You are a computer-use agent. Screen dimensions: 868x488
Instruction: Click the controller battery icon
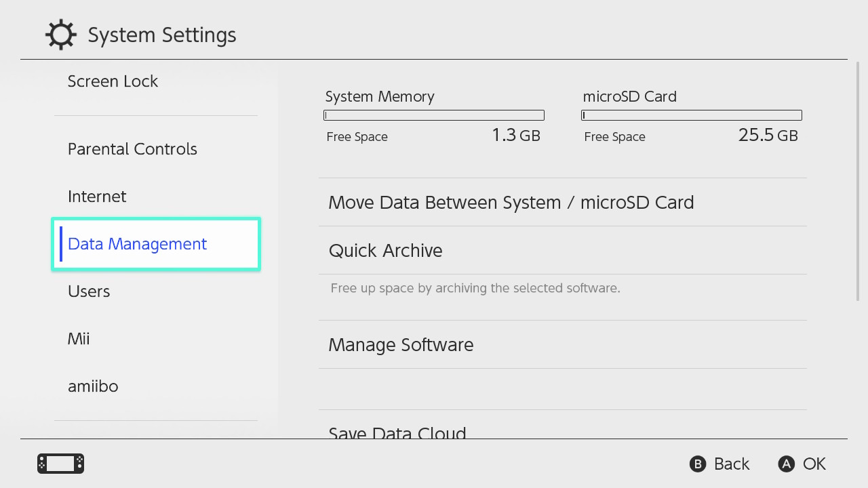coord(60,464)
